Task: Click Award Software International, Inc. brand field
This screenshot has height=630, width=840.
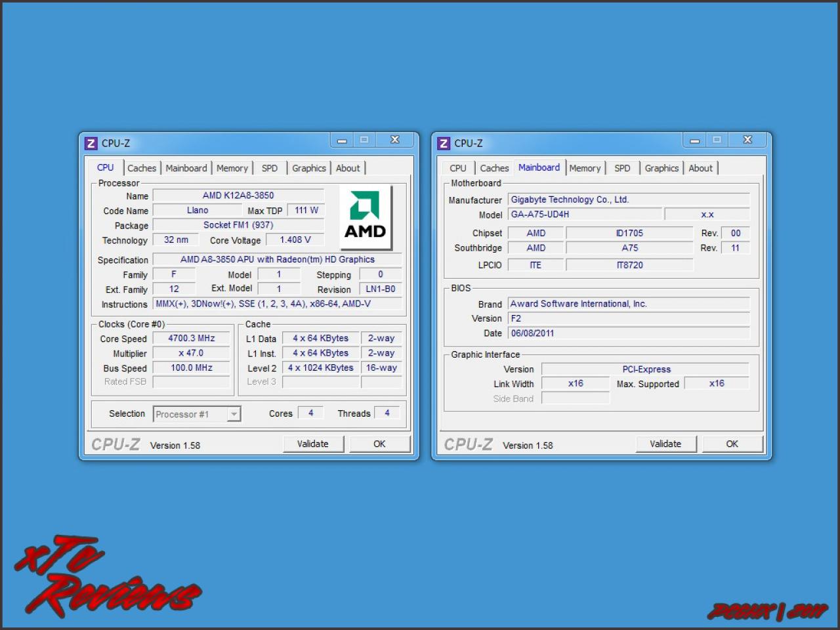Action: pos(629,304)
